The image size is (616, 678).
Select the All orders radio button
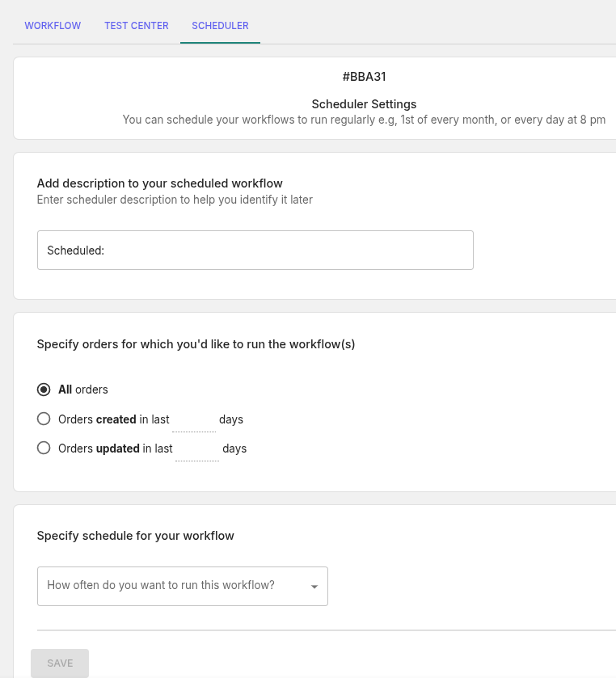(44, 390)
